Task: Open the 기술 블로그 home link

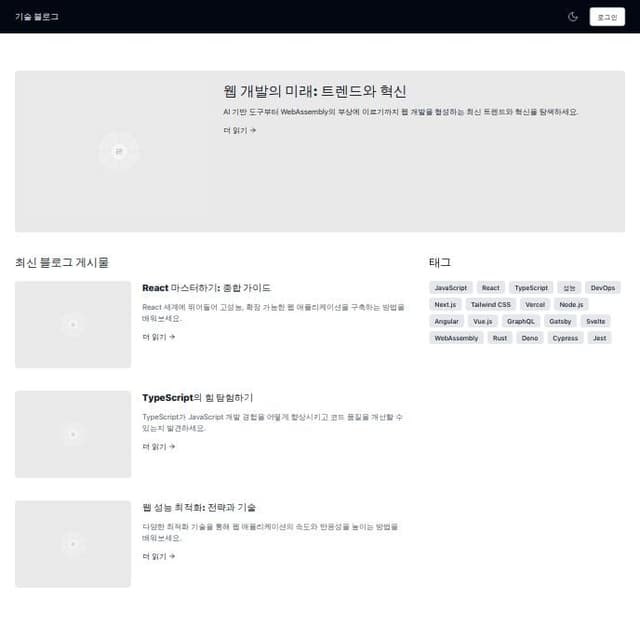Action: coord(37,17)
